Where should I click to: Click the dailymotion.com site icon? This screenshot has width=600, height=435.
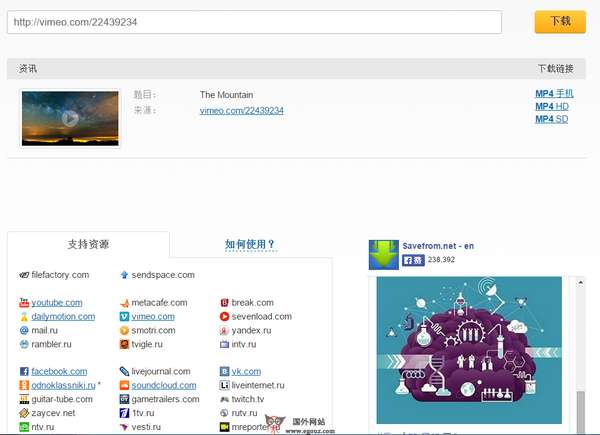[x=24, y=317]
